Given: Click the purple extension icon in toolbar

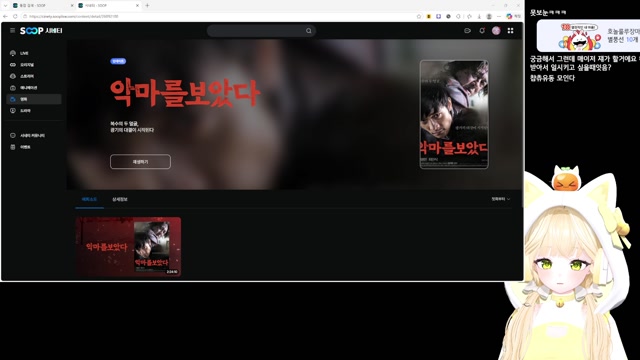Looking at the screenshot, I should [x=438, y=16].
